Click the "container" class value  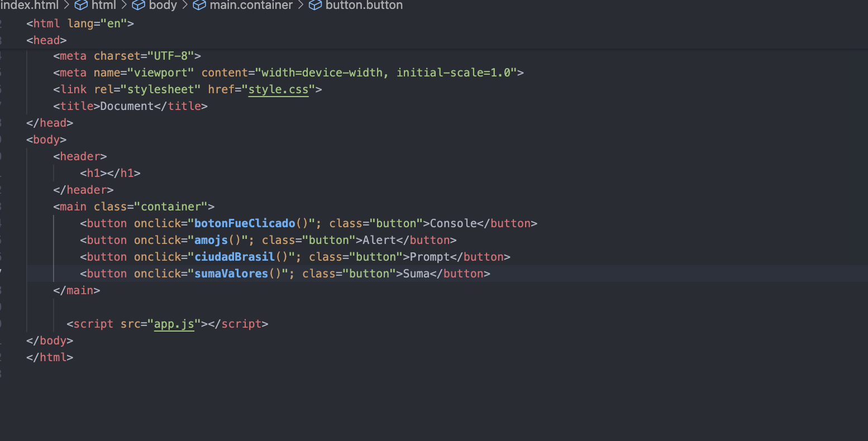coord(171,207)
